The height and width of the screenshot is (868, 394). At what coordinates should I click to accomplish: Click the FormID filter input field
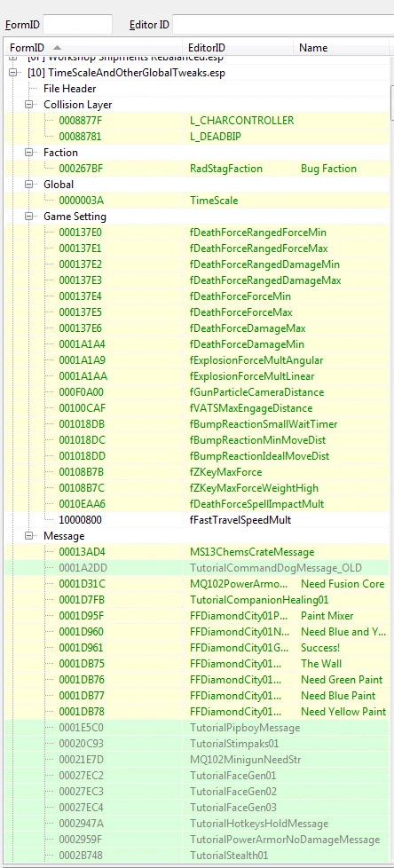point(77,25)
